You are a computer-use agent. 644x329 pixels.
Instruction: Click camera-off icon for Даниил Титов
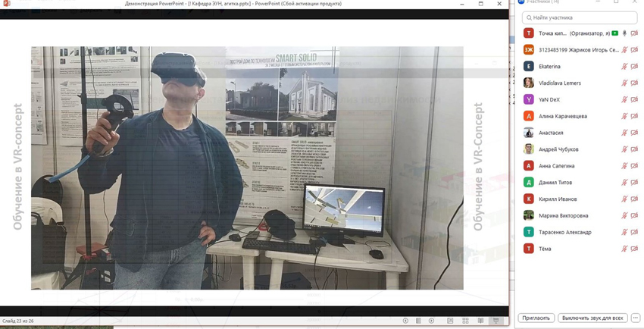(635, 183)
